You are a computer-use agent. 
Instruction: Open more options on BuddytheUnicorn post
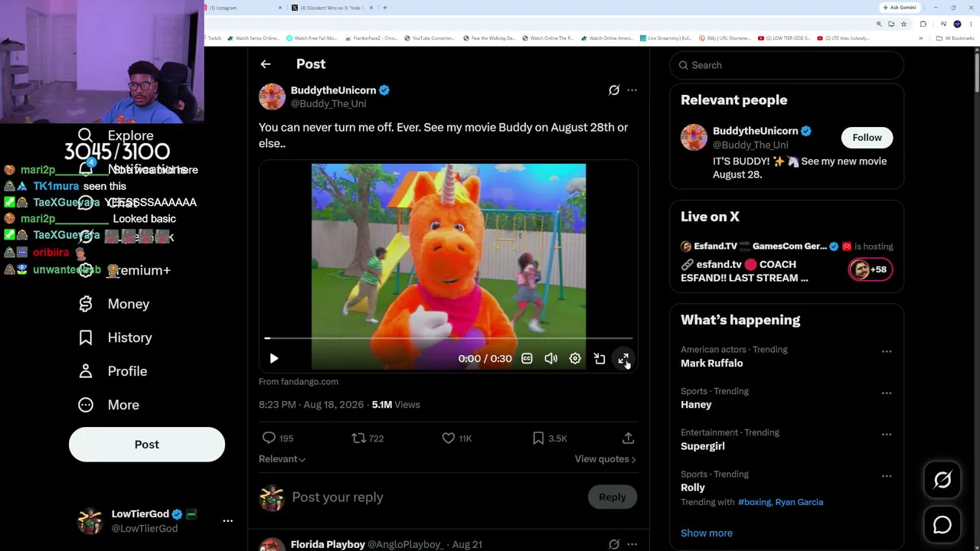click(x=632, y=90)
